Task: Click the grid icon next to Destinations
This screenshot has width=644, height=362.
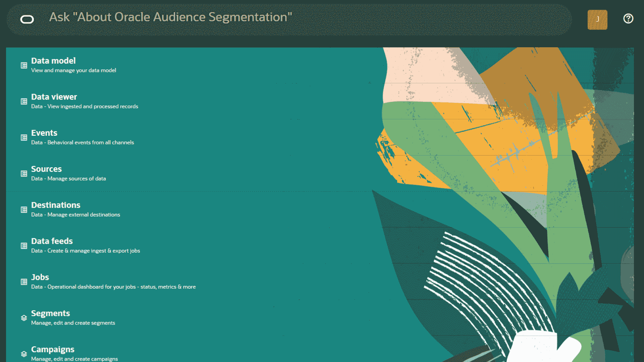Action: (24, 210)
